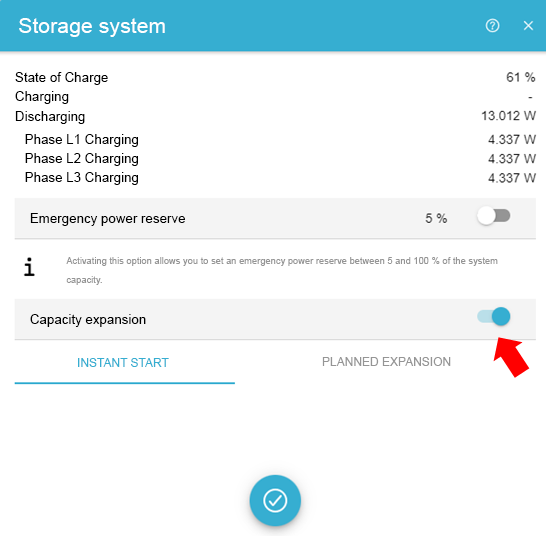Click the Emergency power reserve label
This screenshot has height=536, width=546.
click(x=108, y=219)
